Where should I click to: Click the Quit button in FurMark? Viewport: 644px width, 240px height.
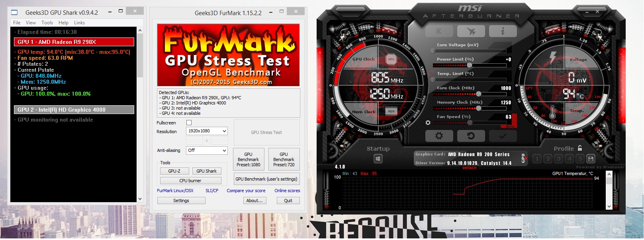[288, 201]
